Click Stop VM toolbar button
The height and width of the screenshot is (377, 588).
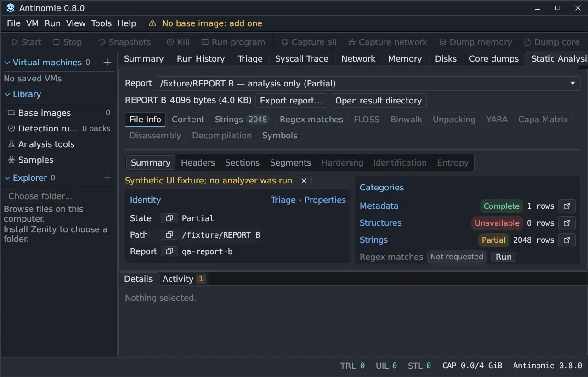[68, 42]
